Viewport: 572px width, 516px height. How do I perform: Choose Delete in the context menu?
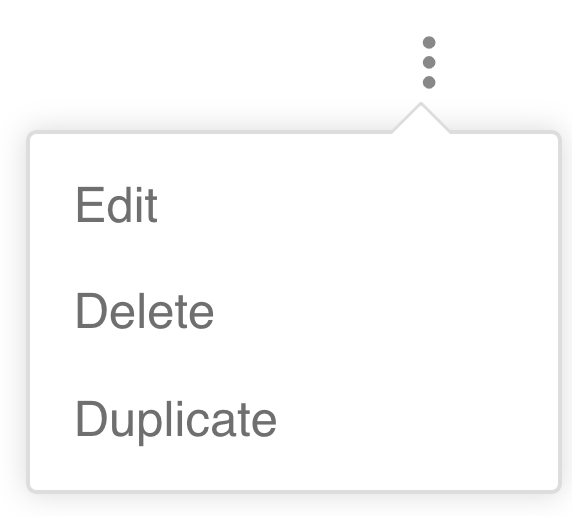tap(144, 311)
